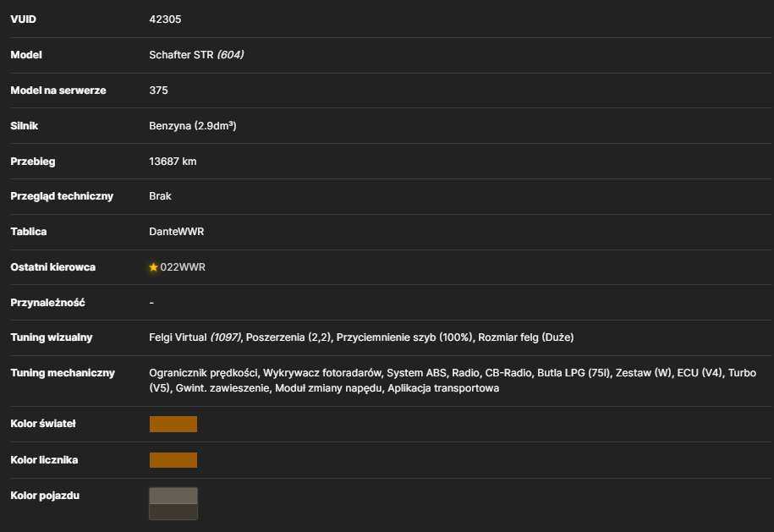Click the gold star beside 022WWR
Screen dimensions: 774x532
point(153,267)
